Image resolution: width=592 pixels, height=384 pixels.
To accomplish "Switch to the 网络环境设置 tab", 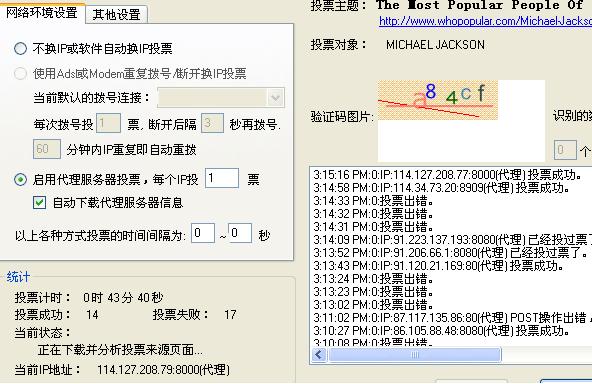I will point(42,13).
